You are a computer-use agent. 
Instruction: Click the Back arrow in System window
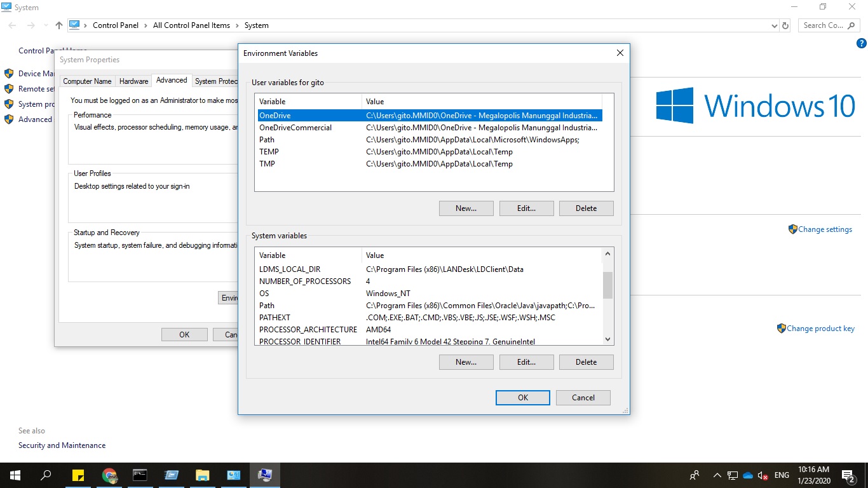(x=13, y=25)
